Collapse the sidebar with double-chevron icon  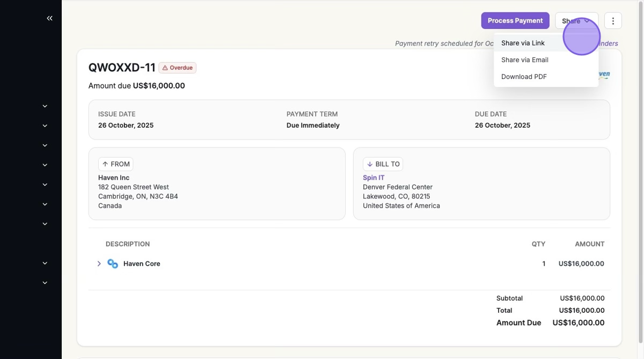(x=49, y=18)
